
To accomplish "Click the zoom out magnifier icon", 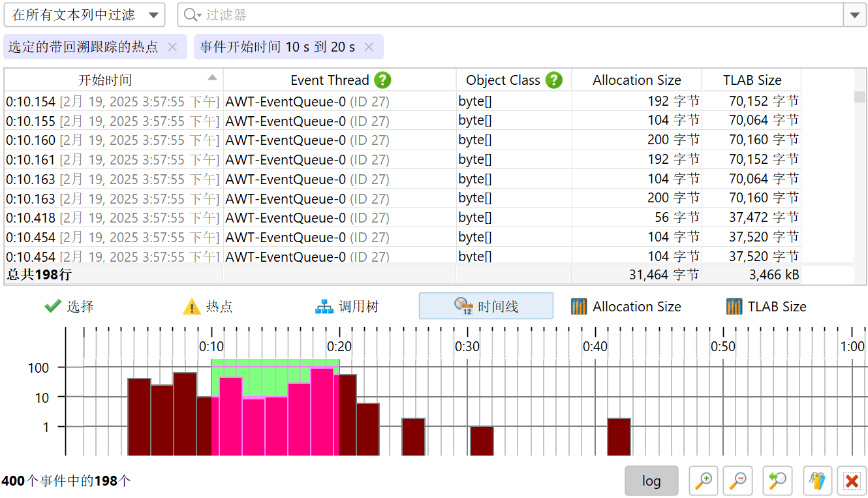I will point(738,481).
